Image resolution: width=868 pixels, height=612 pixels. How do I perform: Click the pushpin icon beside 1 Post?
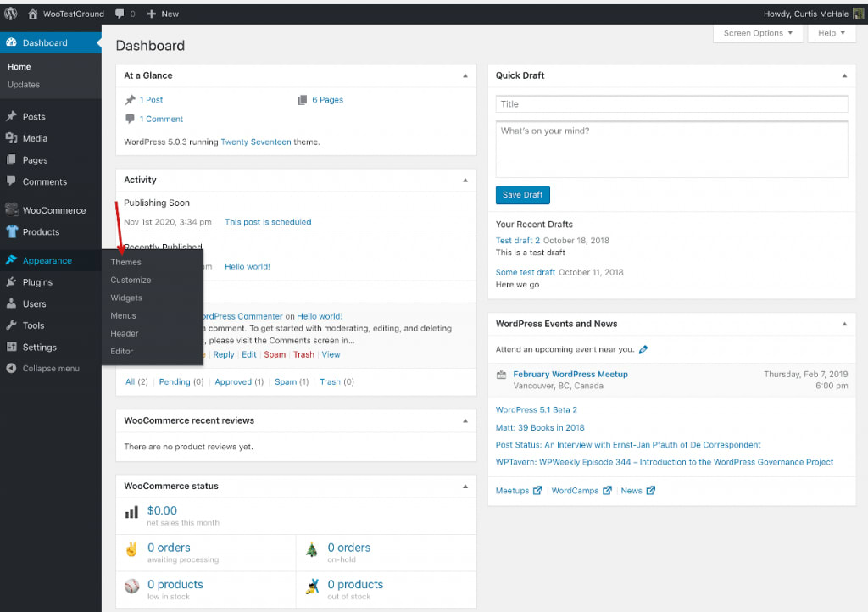click(x=130, y=100)
